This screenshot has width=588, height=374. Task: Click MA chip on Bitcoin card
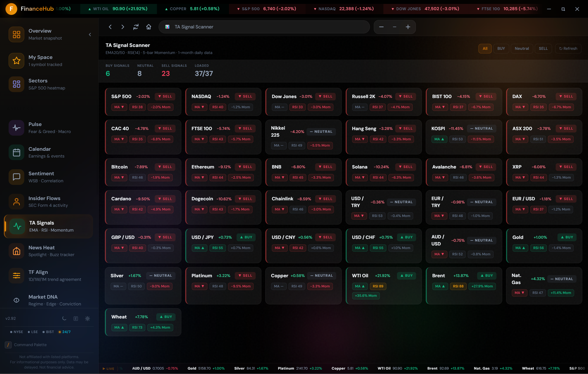(x=119, y=178)
